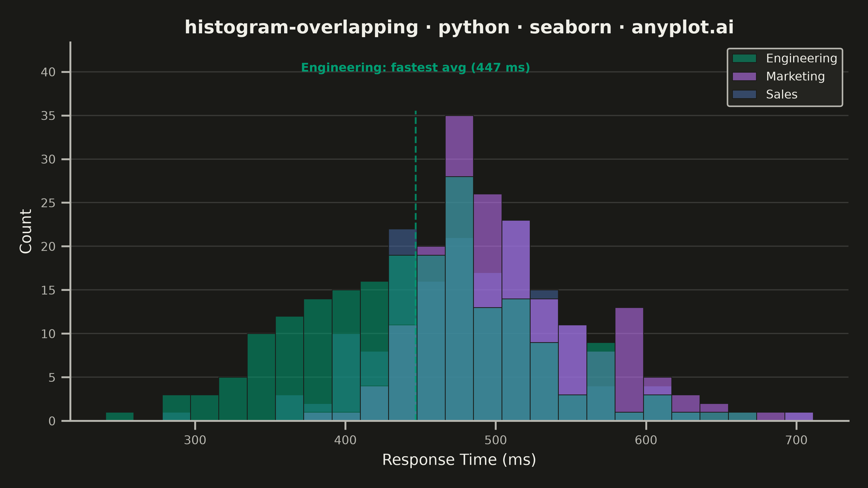This screenshot has height=488, width=868.
Task: Click the 300 x-axis tick label
Action: point(195,440)
